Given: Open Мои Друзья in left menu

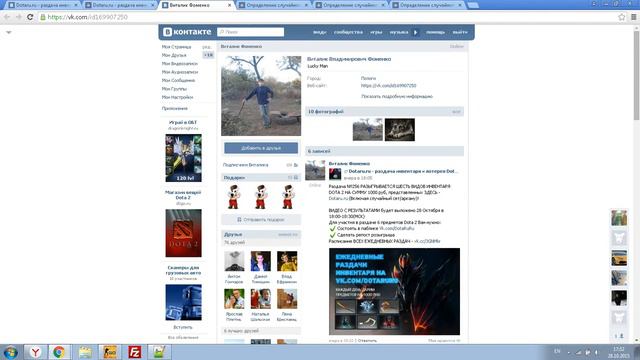Looking at the screenshot, I should point(174,55).
